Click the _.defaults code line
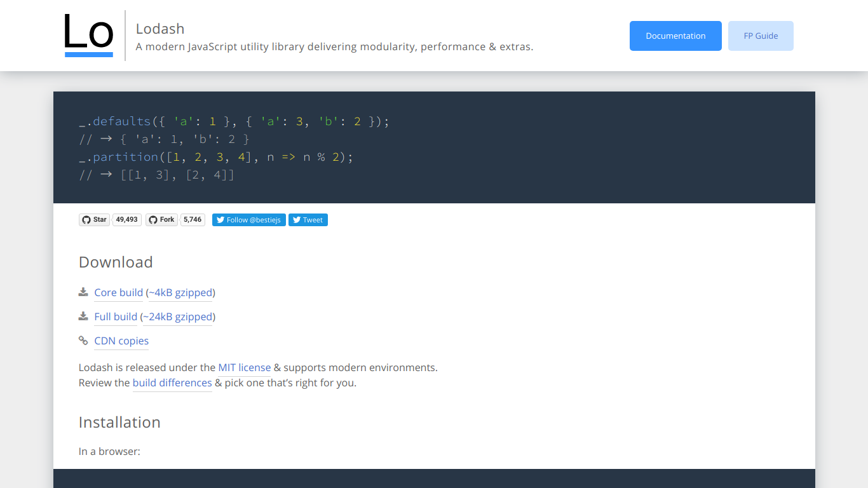The image size is (868, 488). tap(234, 121)
